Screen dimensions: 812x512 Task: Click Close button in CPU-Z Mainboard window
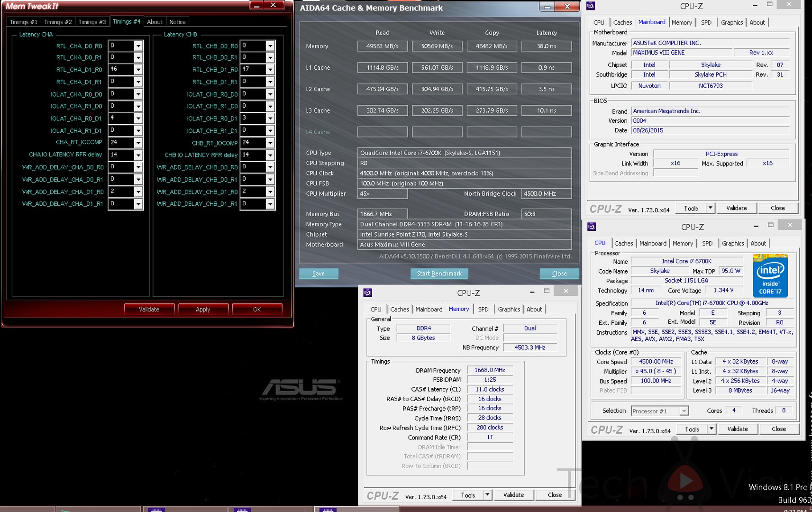click(x=777, y=208)
